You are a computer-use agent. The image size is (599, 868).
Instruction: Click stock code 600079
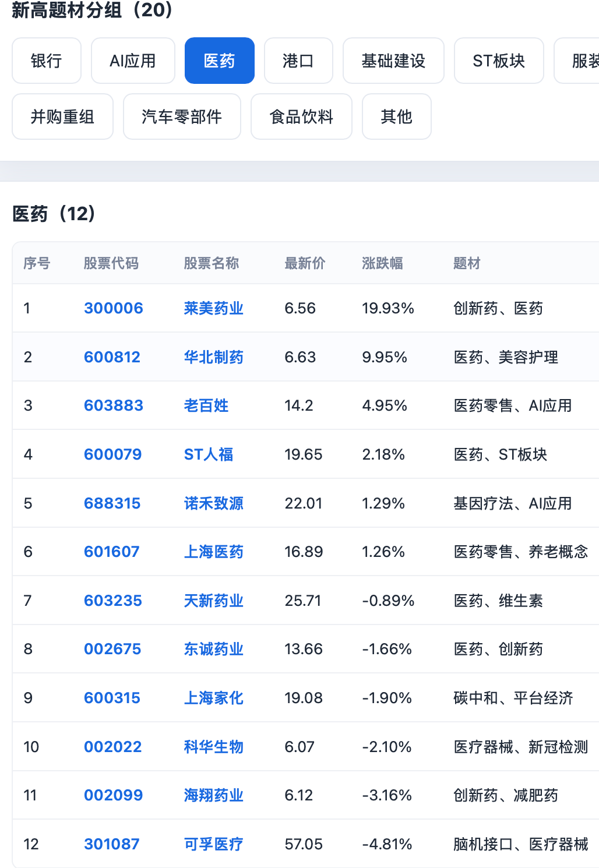click(x=113, y=454)
